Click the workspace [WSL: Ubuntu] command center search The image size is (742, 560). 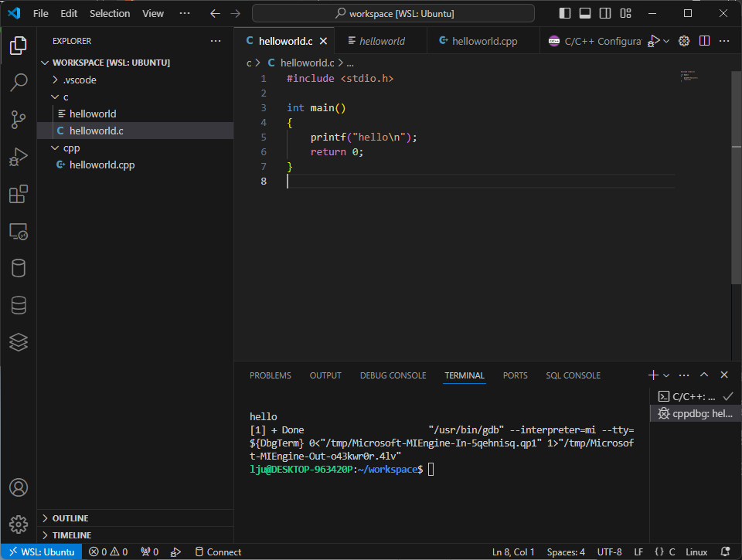(x=393, y=13)
